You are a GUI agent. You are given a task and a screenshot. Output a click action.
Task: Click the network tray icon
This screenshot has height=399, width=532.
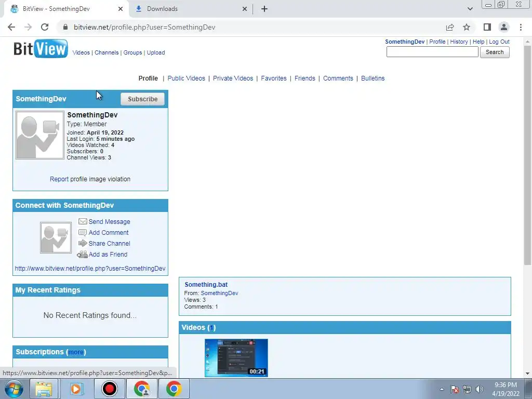467,389
